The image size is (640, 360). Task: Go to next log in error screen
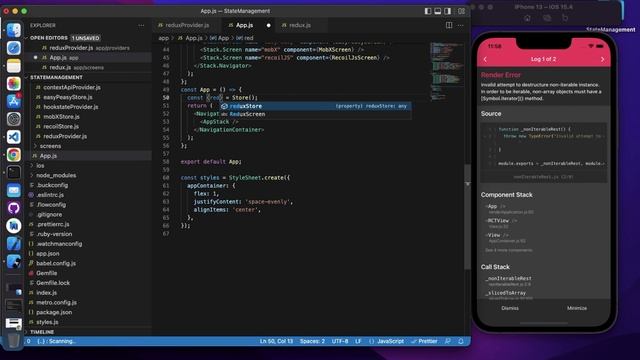[x=602, y=59]
